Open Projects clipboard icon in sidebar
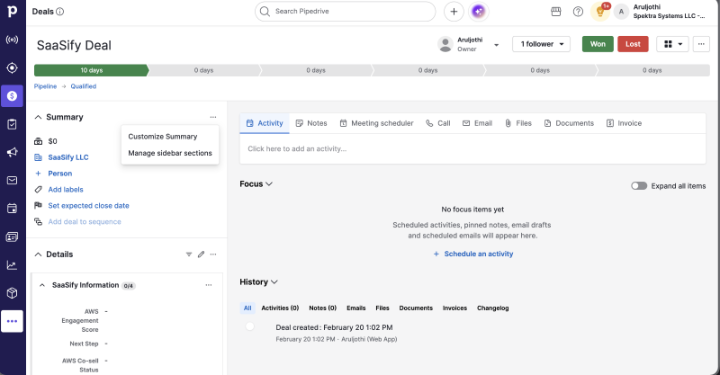Viewport: 720px width, 375px height. coord(12,124)
